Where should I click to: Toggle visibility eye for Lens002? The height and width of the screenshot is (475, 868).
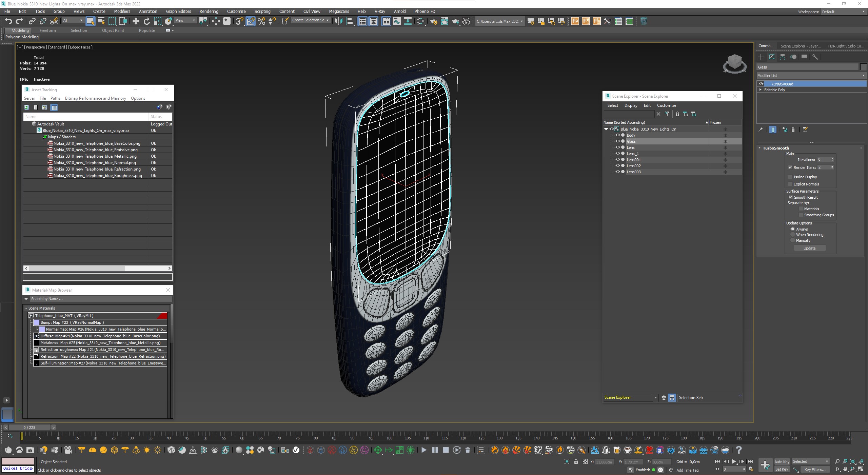(x=617, y=166)
